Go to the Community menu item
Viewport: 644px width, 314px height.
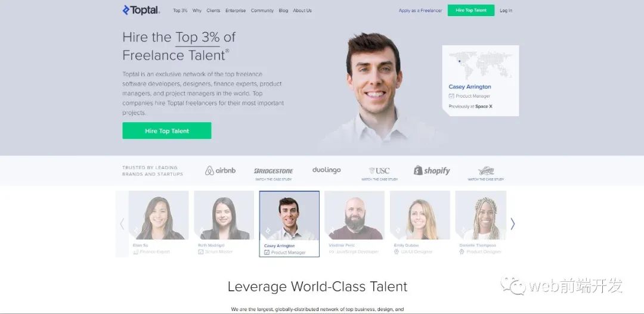pos(262,11)
